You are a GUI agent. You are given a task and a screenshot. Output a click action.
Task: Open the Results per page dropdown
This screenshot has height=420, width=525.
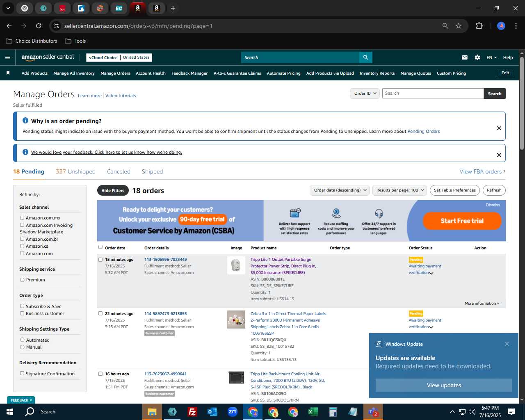tap(399, 190)
